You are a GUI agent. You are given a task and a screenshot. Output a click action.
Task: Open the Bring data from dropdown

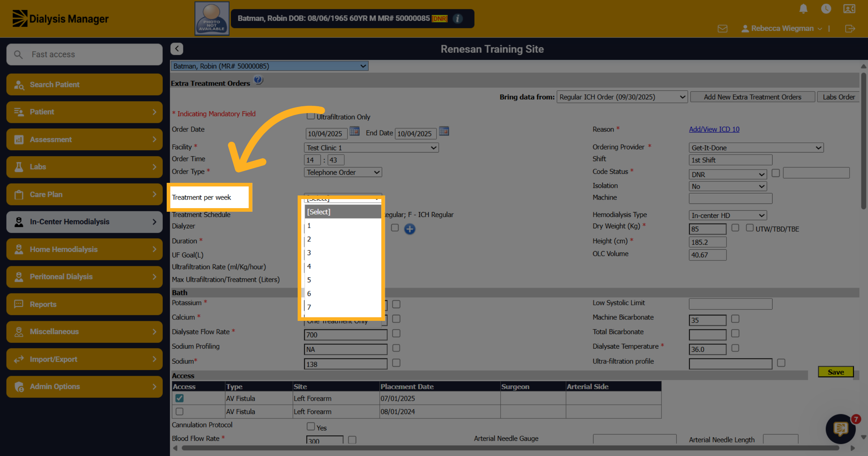point(622,97)
